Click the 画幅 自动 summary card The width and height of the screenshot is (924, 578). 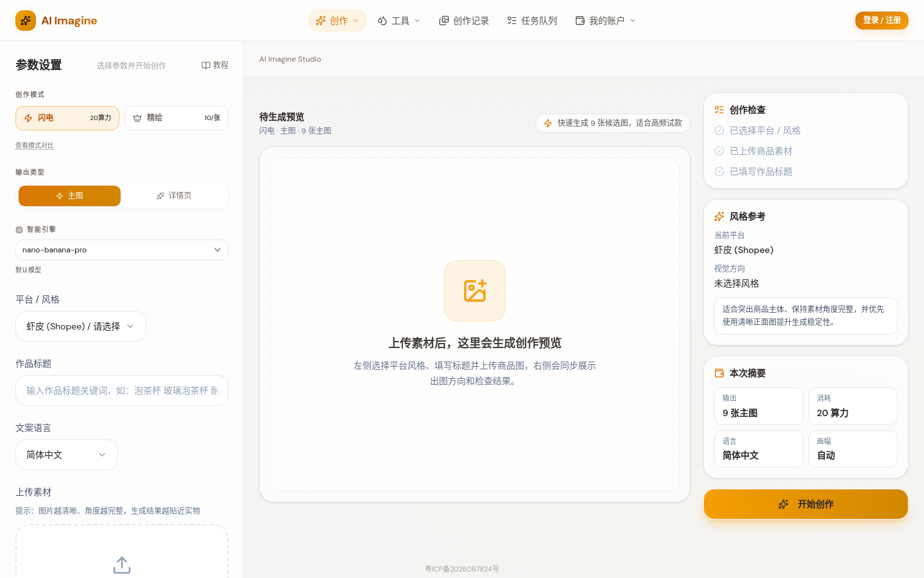click(x=853, y=449)
